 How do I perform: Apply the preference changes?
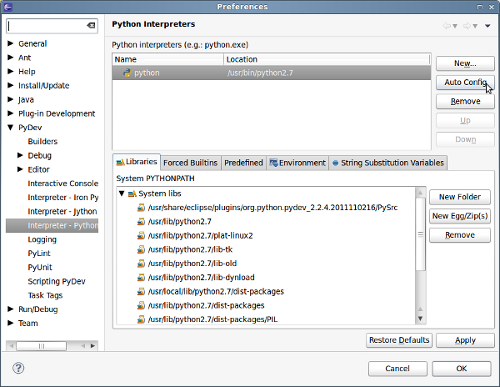coord(465,340)
